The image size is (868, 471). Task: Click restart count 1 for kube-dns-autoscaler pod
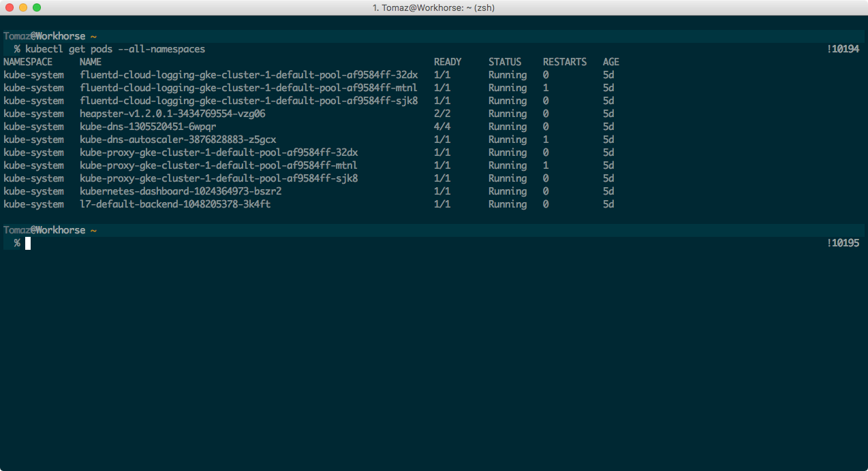(x=546, y=140)
